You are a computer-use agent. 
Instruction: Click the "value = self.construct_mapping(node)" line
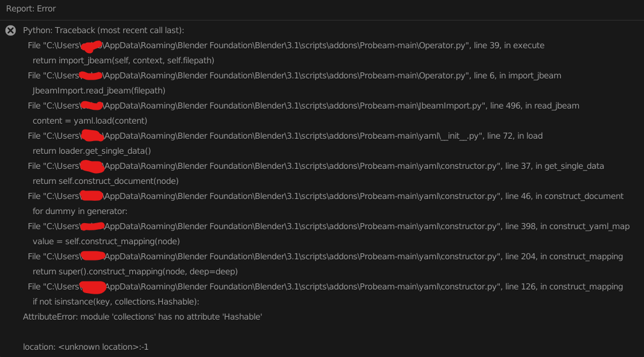[106, 241]
